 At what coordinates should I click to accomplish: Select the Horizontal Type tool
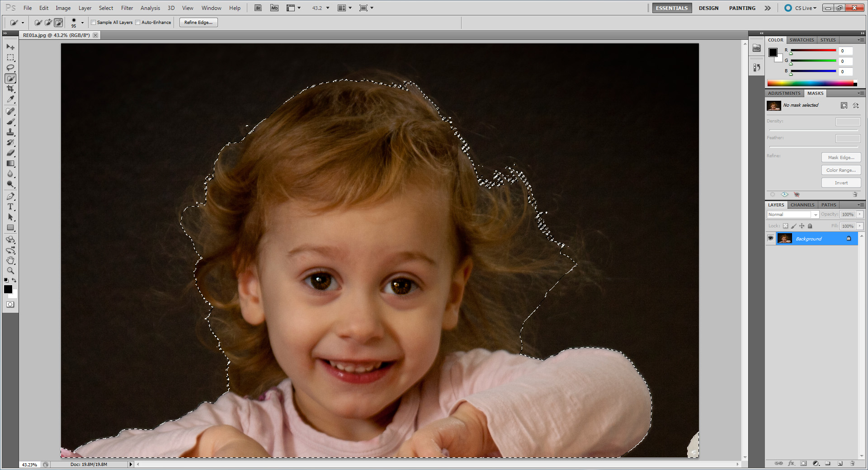[x=10, y=207]
